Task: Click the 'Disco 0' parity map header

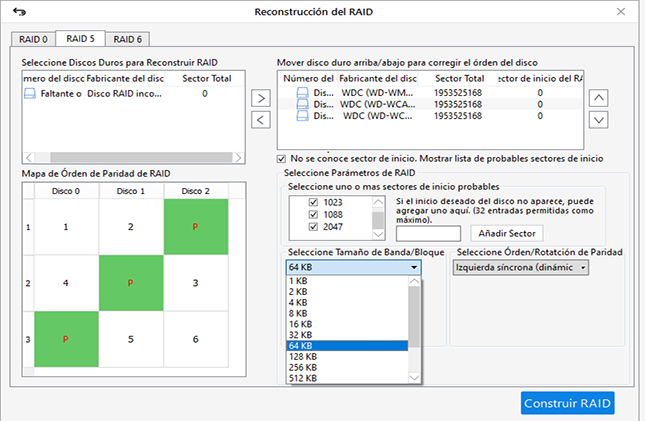Action: tap(66, 191)
